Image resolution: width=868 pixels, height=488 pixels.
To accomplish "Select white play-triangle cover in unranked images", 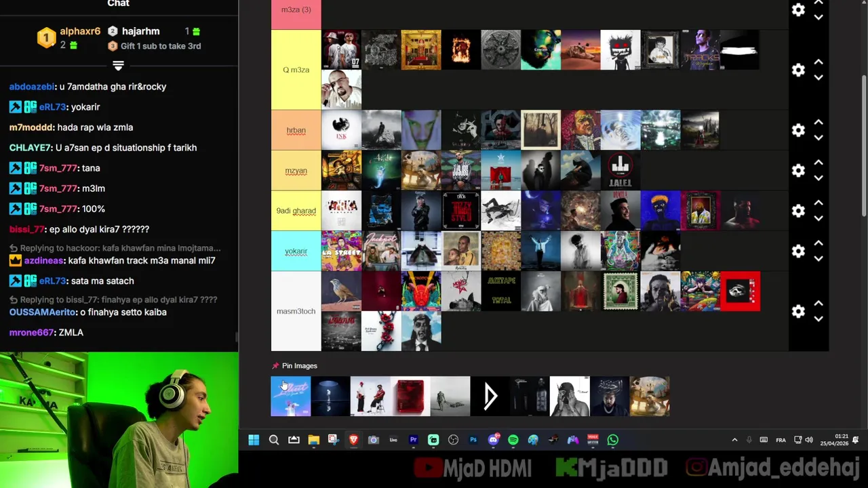I will (x=490, y=396).
